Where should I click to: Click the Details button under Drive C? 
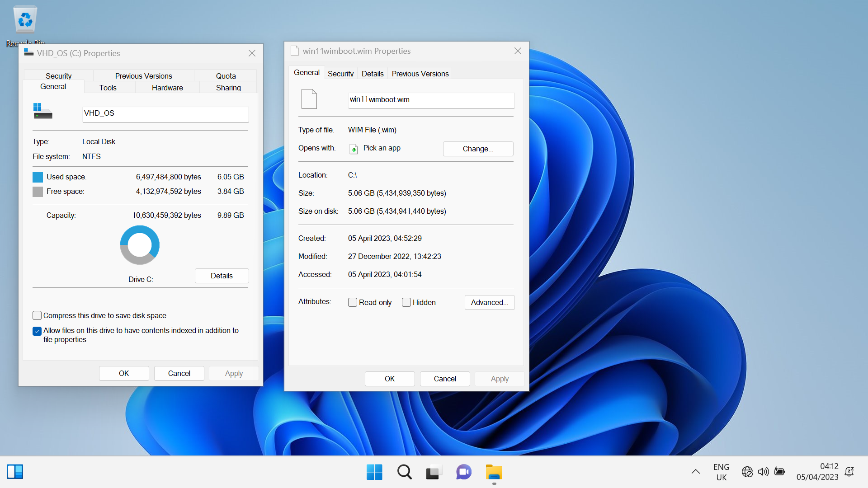222,276
